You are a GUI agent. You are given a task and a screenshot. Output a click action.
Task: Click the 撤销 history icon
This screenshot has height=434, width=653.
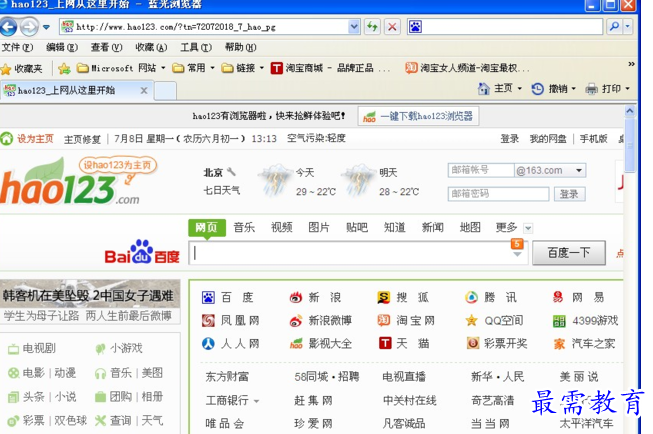coord(537,89)
